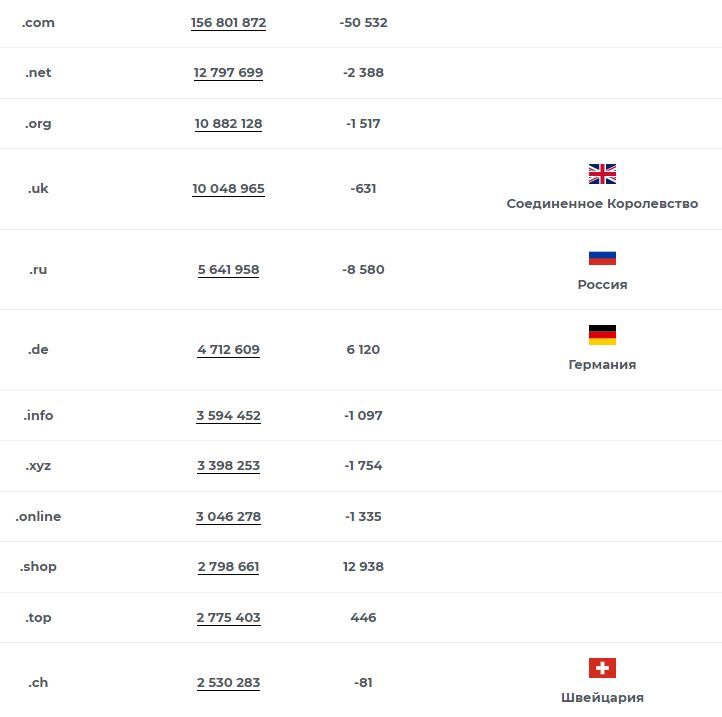
Task: Click the 3 594 452 .info count
Action: click(228, 416)
